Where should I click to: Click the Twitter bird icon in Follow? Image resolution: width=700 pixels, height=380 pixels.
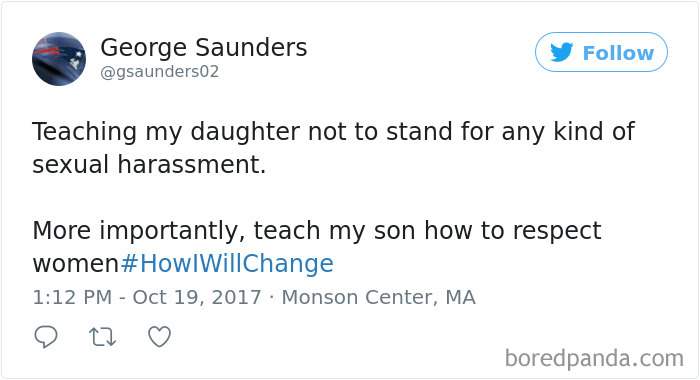pos(562,52)
